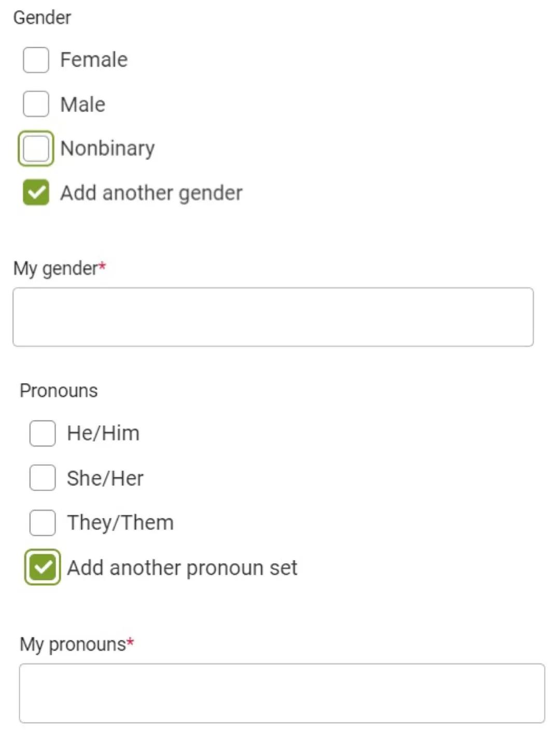Viewport: 560px width, 751px height.
Task: Focus the My pronouns text field
Action: click(282, 693)
